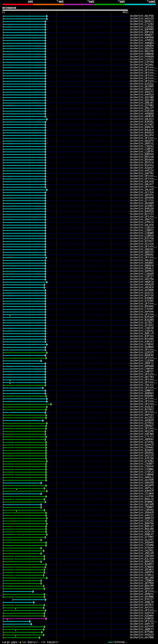Open hit UniRef100_B9FRR9
This screenshot has height=644, width=158.
point(142,30)
